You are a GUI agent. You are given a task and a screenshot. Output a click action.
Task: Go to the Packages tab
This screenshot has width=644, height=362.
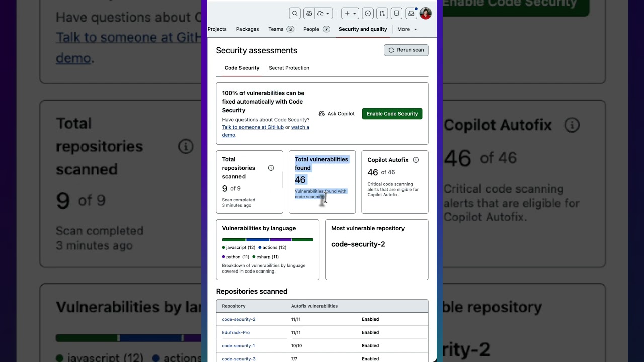pos(248,29)
